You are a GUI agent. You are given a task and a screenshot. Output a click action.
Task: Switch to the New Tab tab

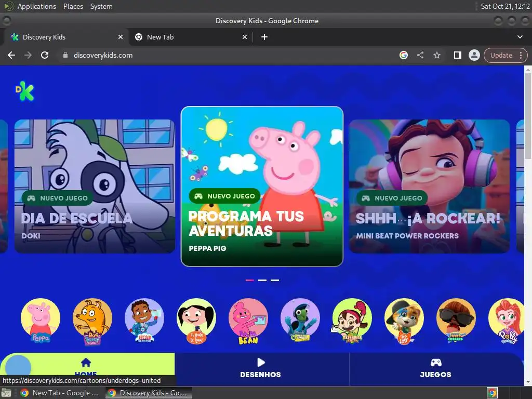(x=190, y=37)
